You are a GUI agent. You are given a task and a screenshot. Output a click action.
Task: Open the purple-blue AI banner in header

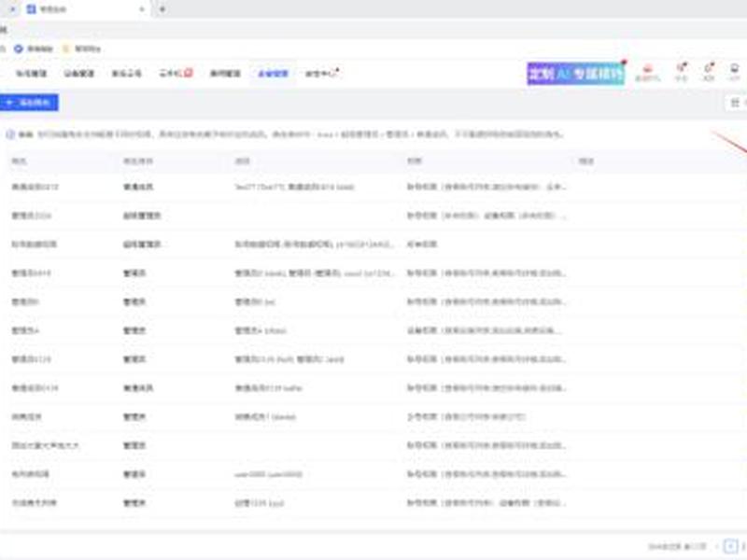(575, 74)
